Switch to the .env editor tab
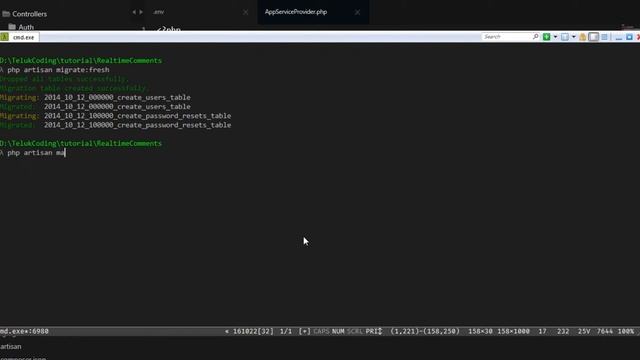This screenshot has height=360, width=640. [159, 12]
